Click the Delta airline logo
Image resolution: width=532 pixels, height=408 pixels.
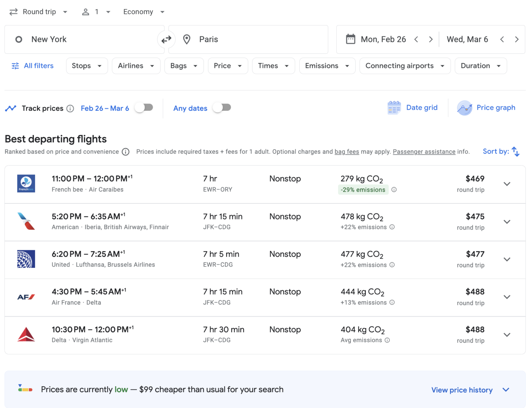26,334
